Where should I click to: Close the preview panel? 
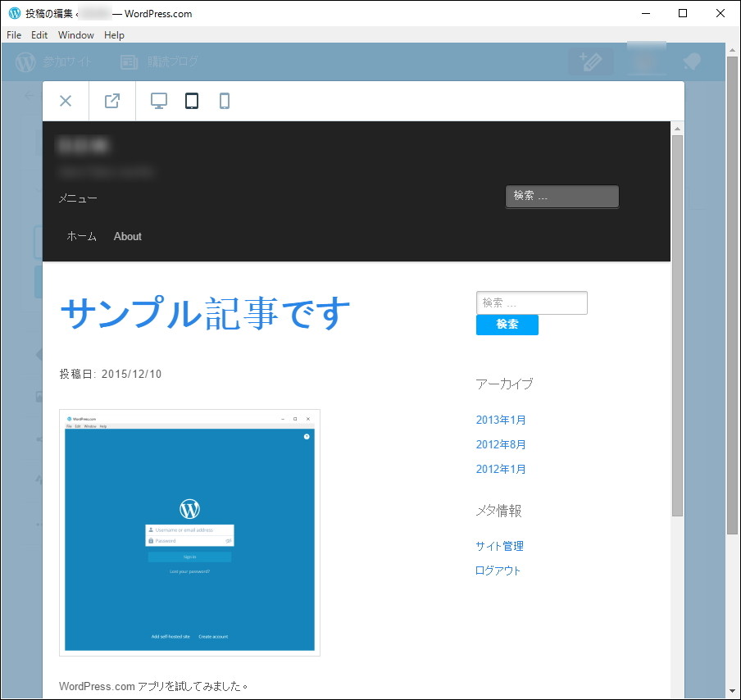coord(66,100)
